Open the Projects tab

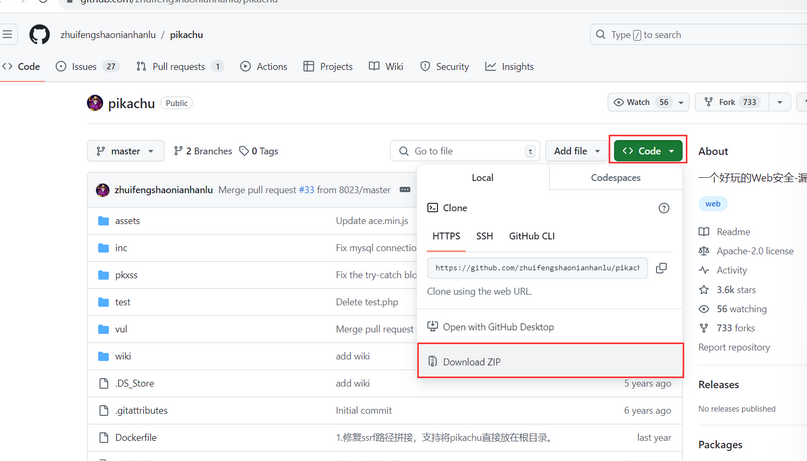pos(328,66)
